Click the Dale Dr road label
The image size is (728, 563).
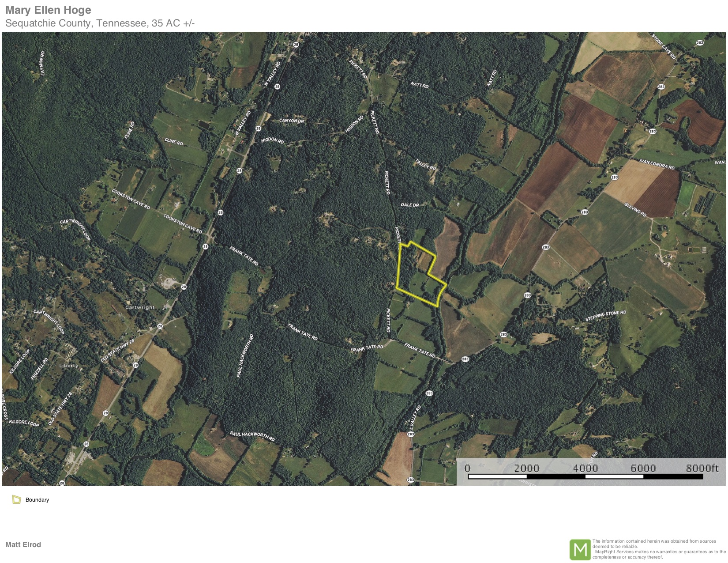pyautogui.click(x=409, y=205)
